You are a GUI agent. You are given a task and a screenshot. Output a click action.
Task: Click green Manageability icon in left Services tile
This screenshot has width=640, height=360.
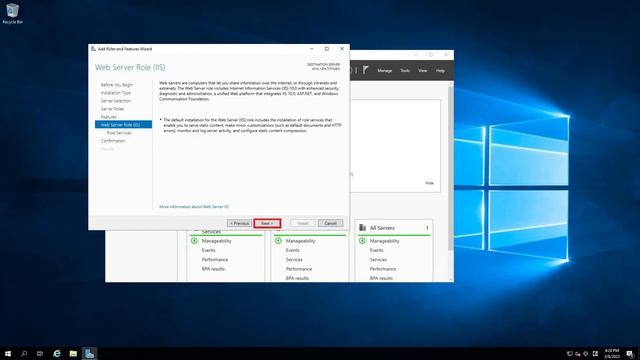194,241
